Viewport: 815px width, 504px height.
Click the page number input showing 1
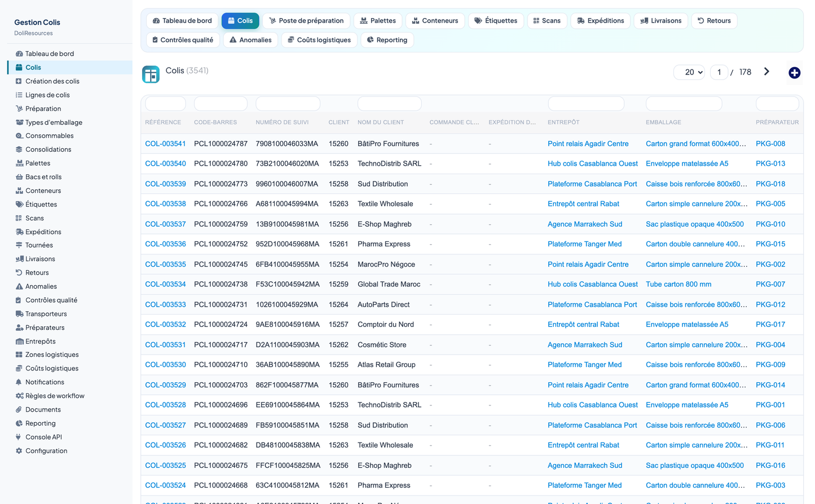point(719,72)
